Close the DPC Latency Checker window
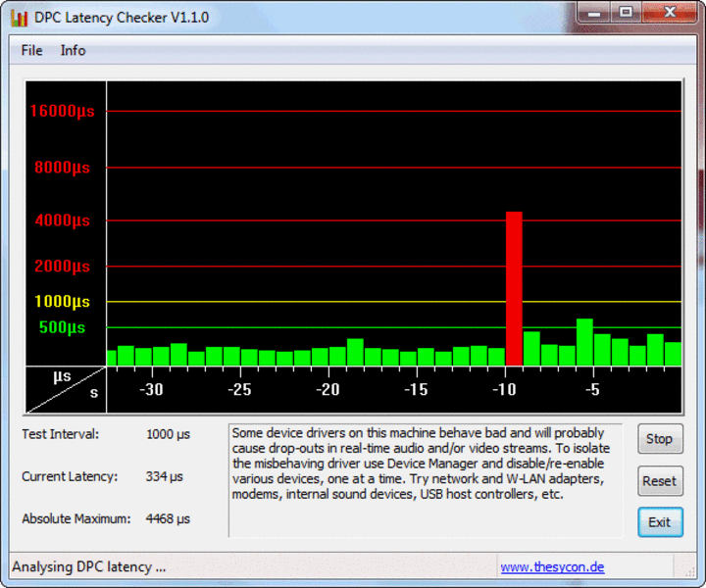The height and width of the screenshot is (588, 706). tap(670, 13)
